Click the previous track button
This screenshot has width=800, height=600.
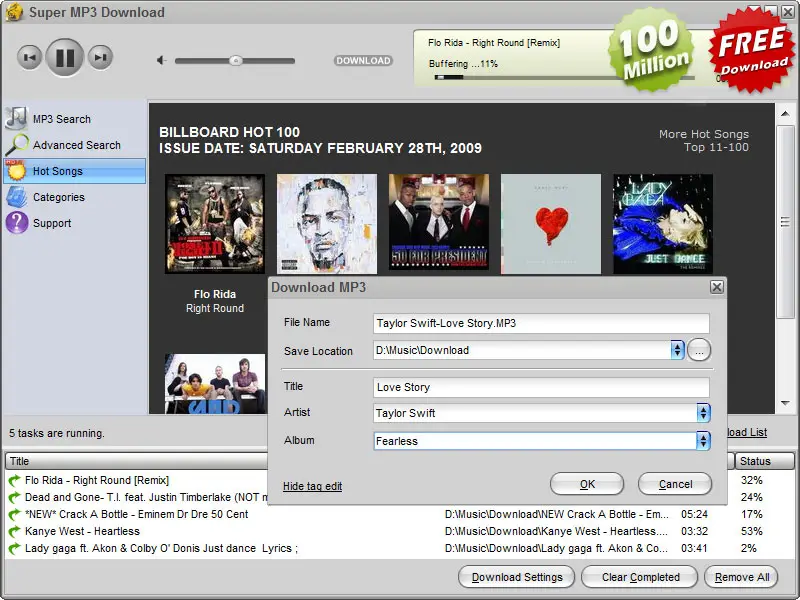30,57
